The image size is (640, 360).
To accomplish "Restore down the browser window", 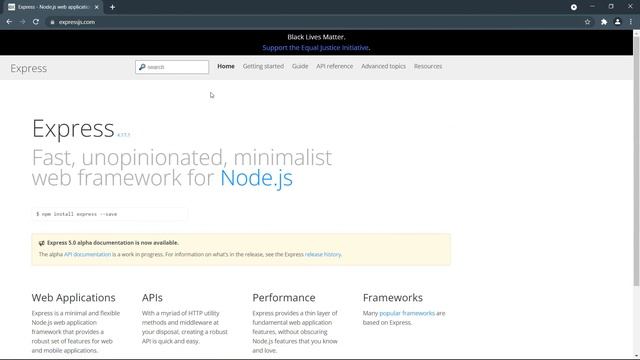I will coord(611,7).
